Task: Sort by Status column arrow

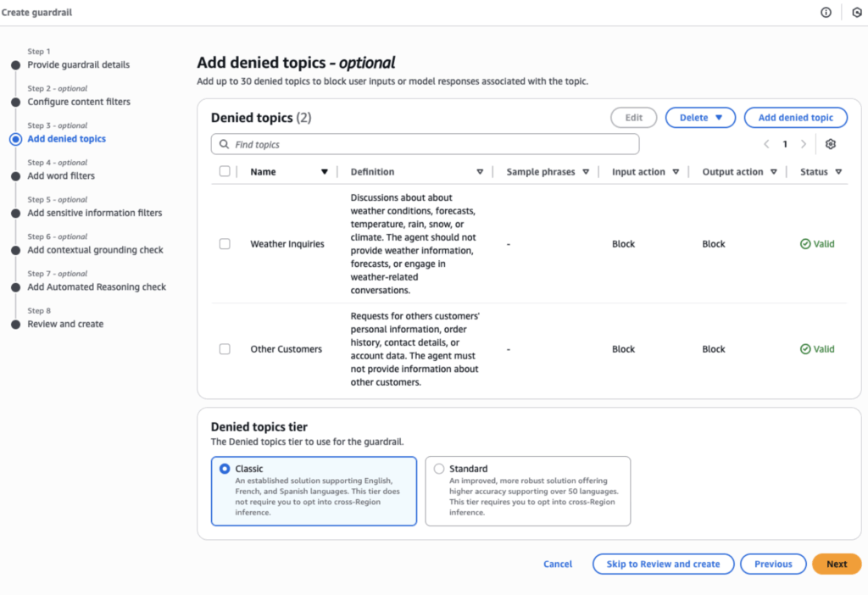Action: pyautogui.click(x=838, y=172)
